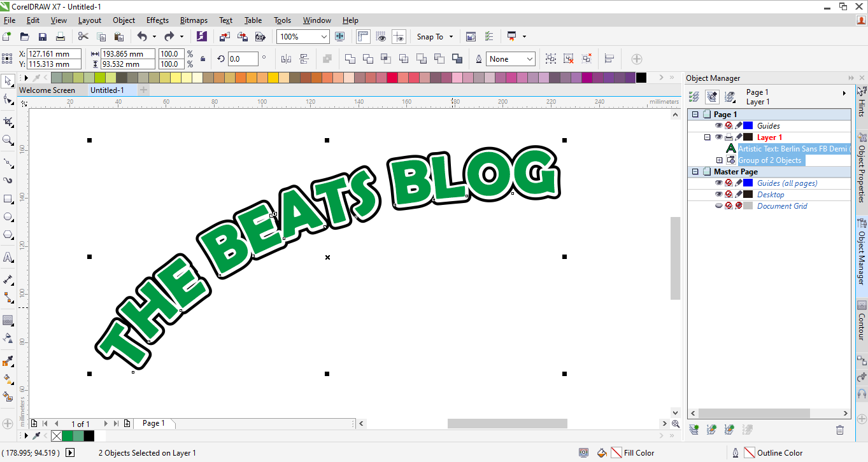Select the Ellipse tool in toolbox
The width and height of the screenshot is (868, 462).
pyautogui.click(x=8, y=217)
